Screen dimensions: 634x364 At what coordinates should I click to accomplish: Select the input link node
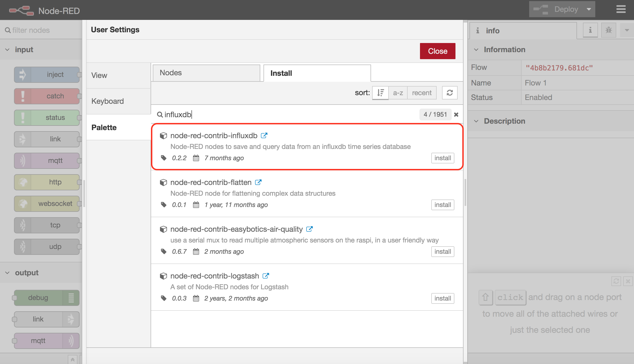(x=47, y=139)
